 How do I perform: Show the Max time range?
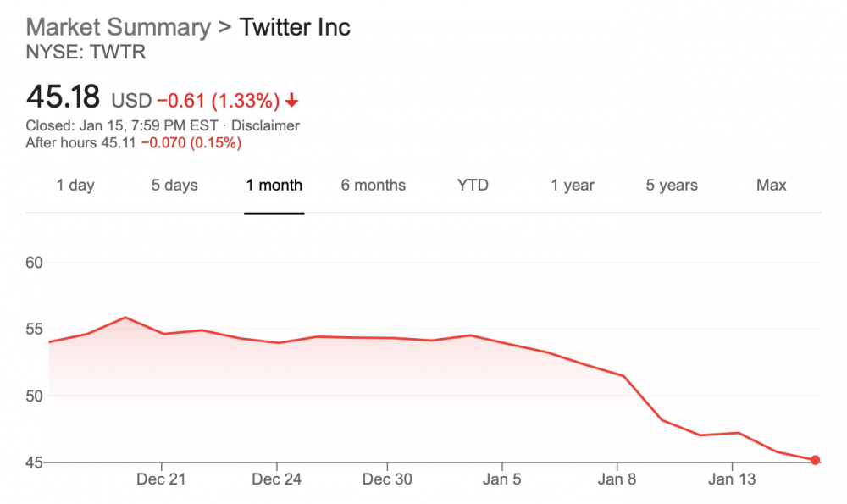(771, 185)
